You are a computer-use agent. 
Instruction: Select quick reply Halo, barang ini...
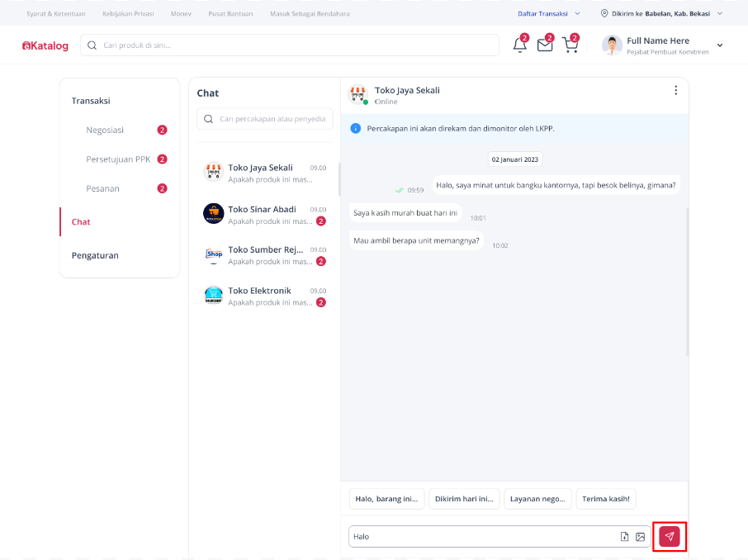(x=386, y=499)
